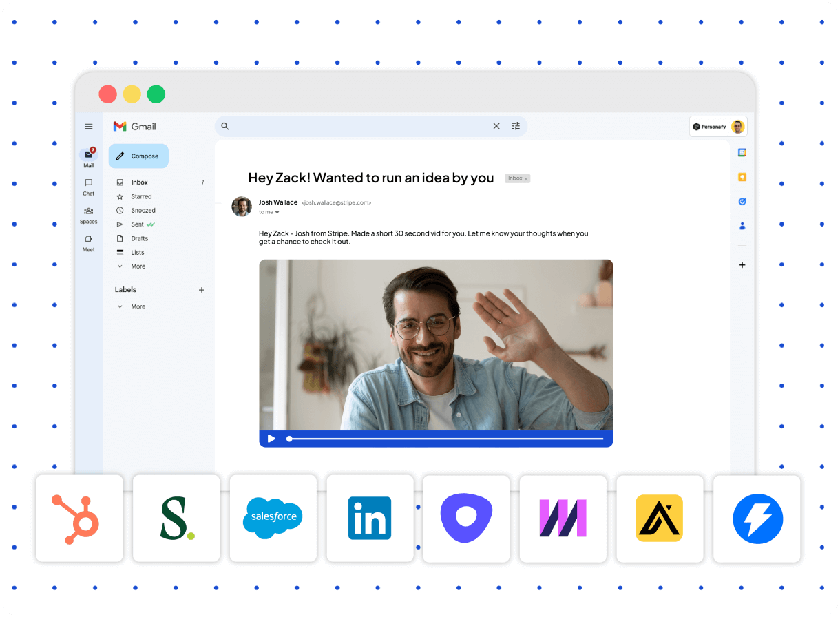Click the HubSpot integration icon

point(79,519)
